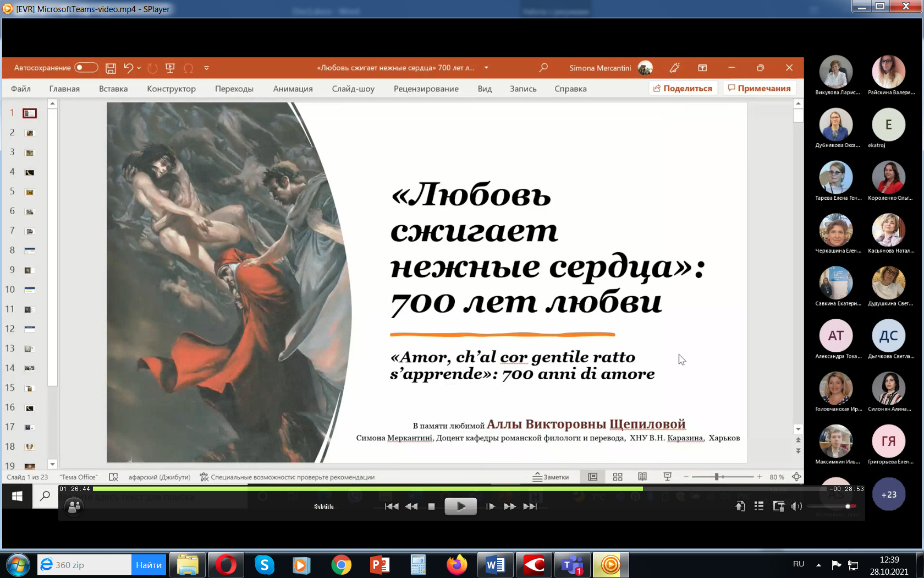Open the undo history dropdown arrow

(x=139, y=68)
